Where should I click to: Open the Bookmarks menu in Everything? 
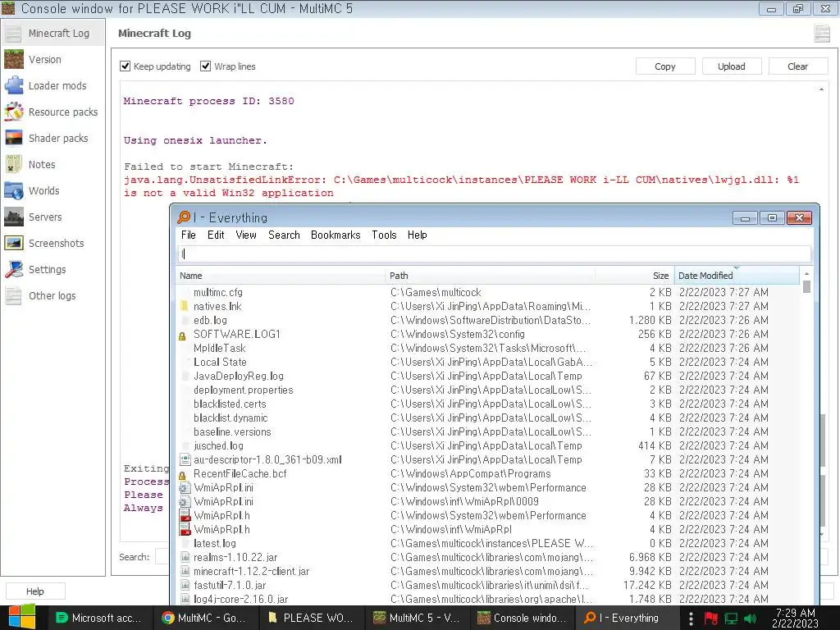[x=336, y=235]
